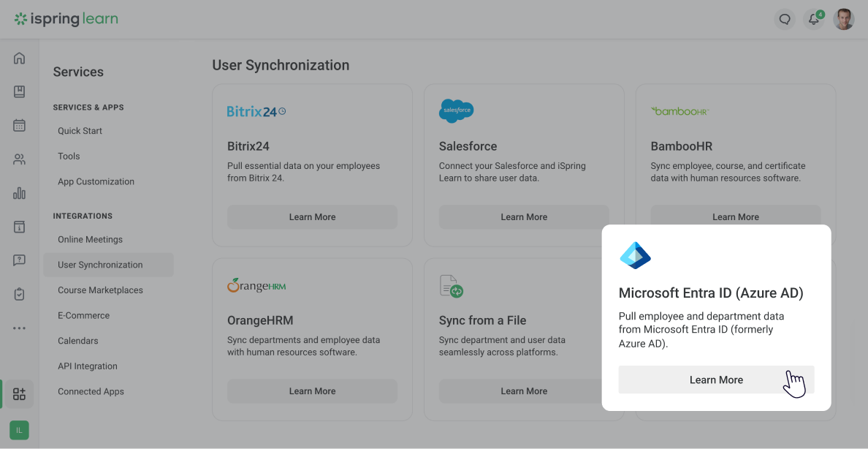Click the OrangeHRM logo
868x449 pixels.
[x=256, y=285]
